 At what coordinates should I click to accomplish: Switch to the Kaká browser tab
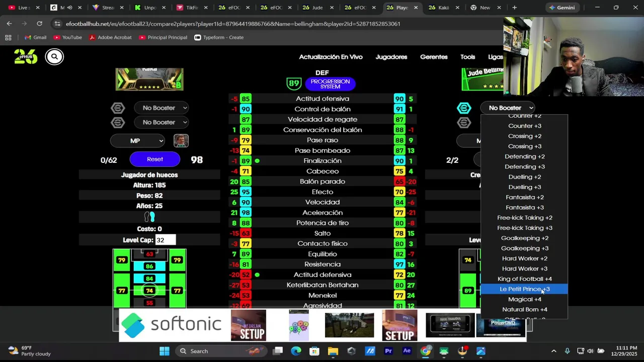point(443,8)
